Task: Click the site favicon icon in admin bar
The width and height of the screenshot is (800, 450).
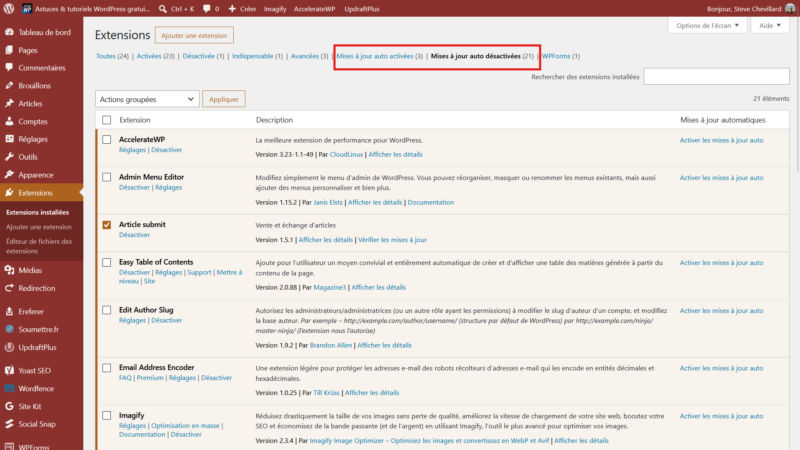Action: (27, 9)
